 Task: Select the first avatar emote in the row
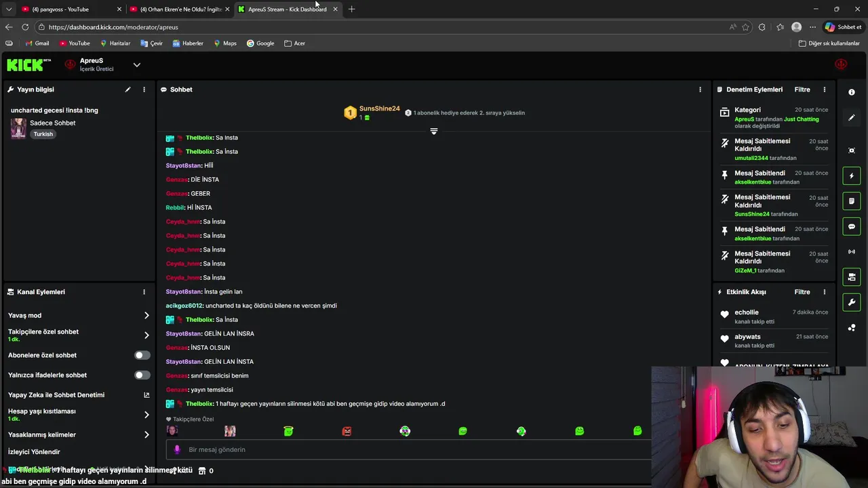(x=172, y=431)
